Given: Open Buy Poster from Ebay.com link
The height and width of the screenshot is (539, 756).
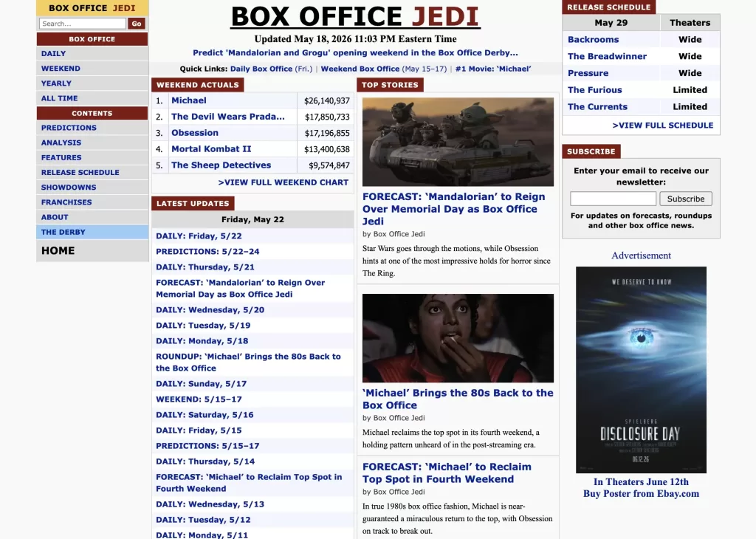Looking at the screenshot, I should (641, 494).
